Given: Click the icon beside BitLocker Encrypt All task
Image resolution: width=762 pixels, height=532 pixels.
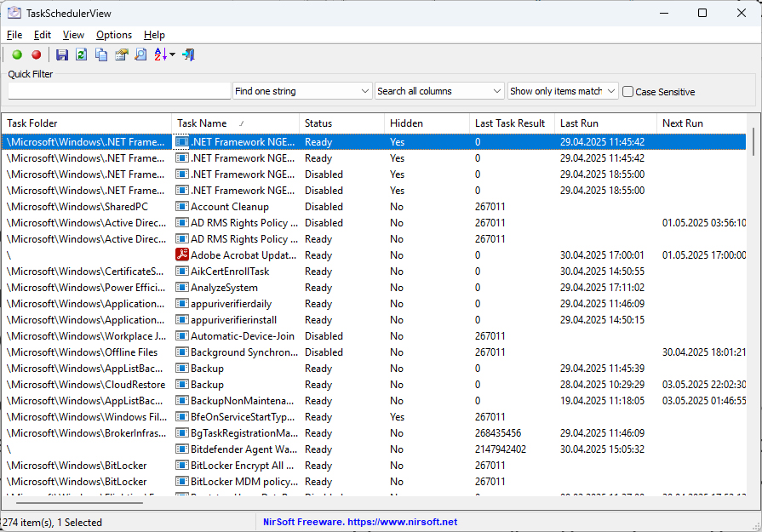Looking at the screenshot, I should (x=182, y=466).
